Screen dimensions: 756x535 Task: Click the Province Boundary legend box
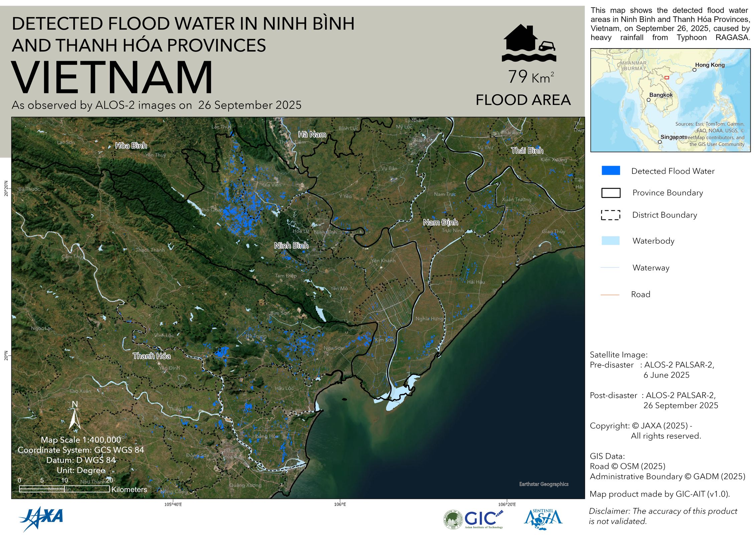click(611, 193)
